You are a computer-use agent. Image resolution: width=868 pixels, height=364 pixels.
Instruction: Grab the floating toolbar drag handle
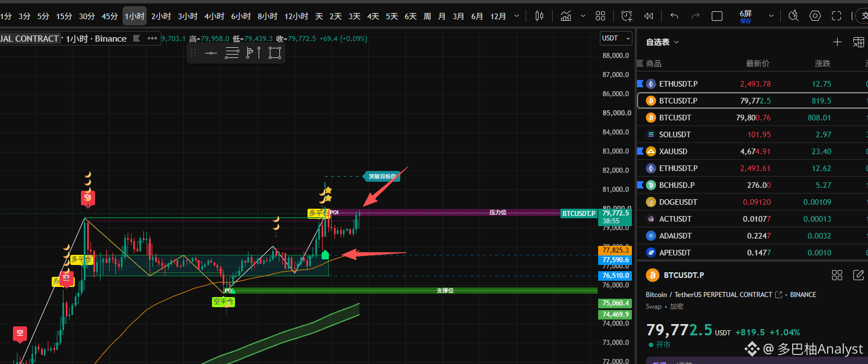point(193,53)
